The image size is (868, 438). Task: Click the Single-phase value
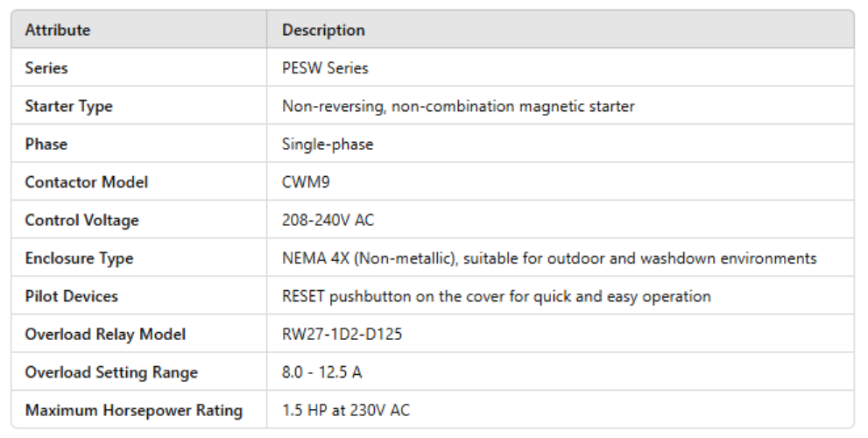pyautogui.click(x=328, y=144)
